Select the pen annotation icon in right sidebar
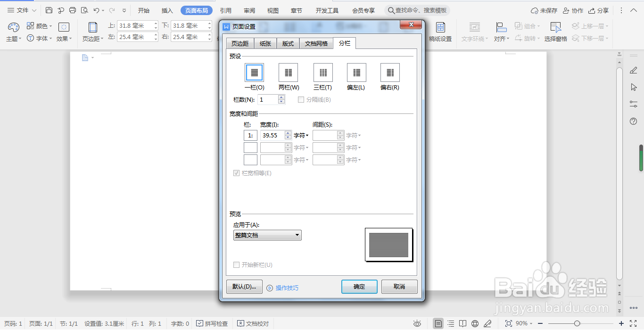 tap(633, 71)
